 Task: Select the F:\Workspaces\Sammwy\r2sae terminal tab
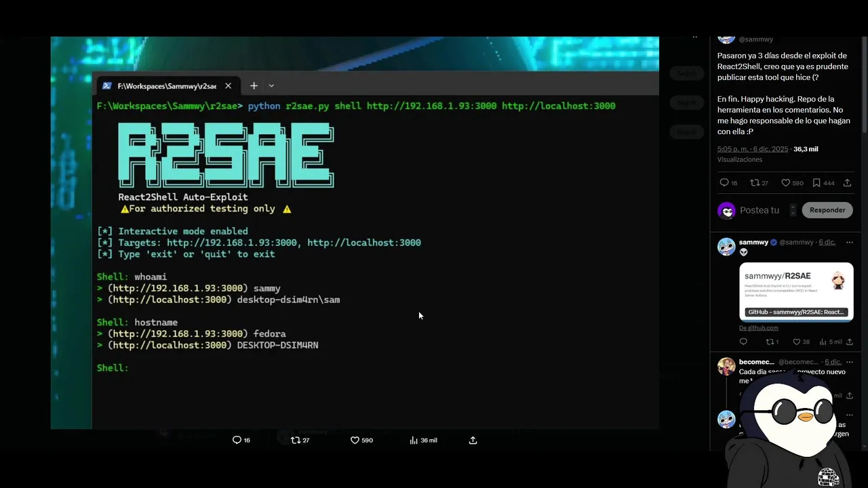(167, 86)
